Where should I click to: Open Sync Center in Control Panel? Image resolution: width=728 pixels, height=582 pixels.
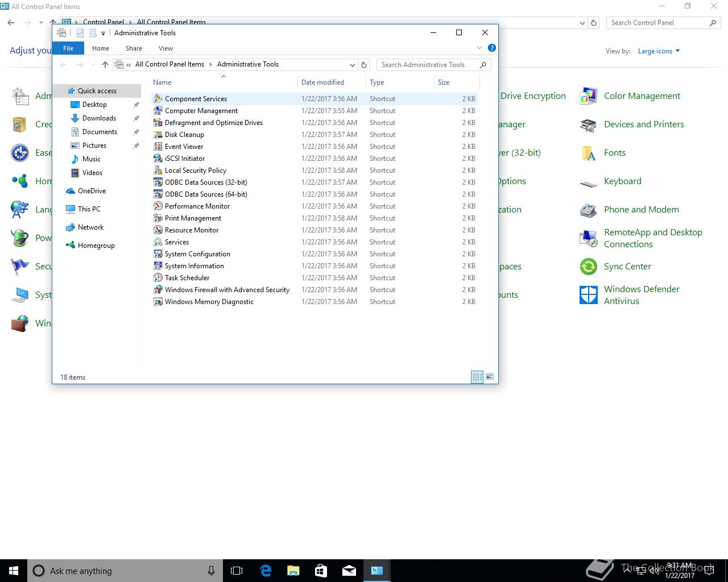pyautogui.click(x=615, y=267)
